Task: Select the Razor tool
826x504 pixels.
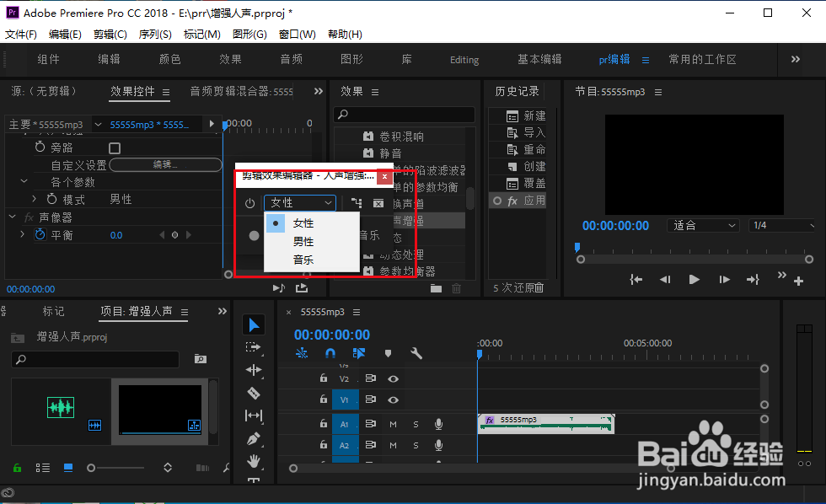Action: 254,393
